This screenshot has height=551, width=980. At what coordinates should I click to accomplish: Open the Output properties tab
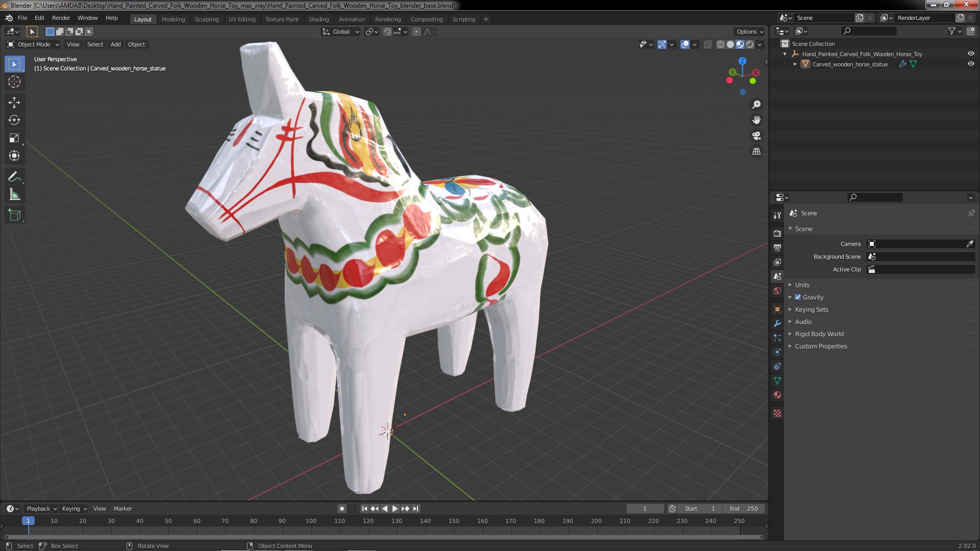(777, 247)
